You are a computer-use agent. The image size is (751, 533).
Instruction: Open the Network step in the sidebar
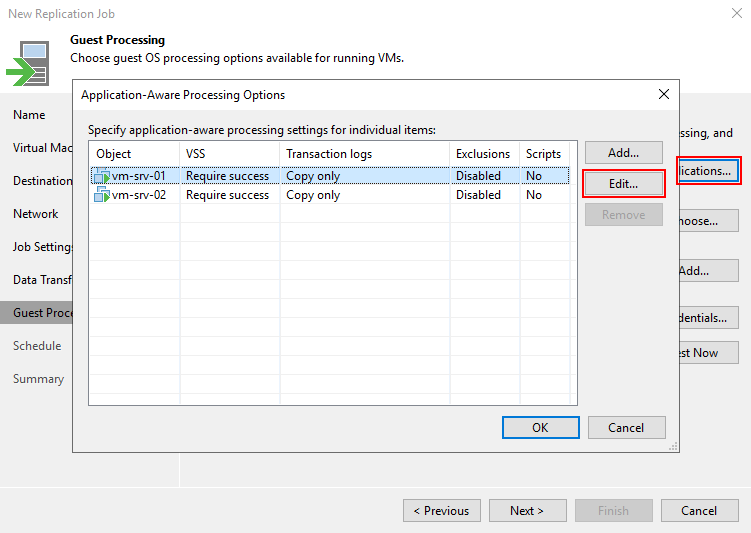[36, 214]
